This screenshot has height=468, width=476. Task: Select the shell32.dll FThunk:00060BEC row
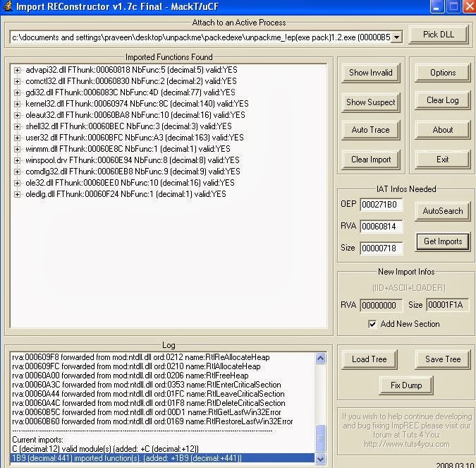click(128, 126)
